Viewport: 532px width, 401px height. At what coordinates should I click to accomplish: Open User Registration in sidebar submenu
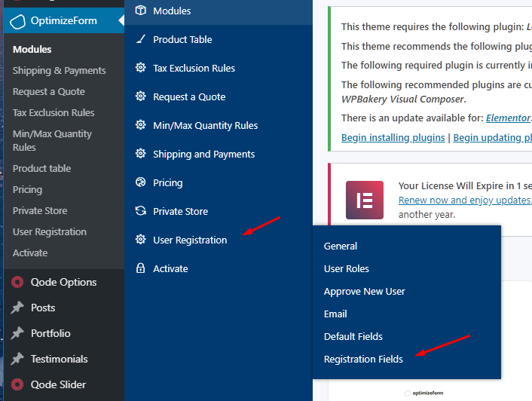(50, 231)
